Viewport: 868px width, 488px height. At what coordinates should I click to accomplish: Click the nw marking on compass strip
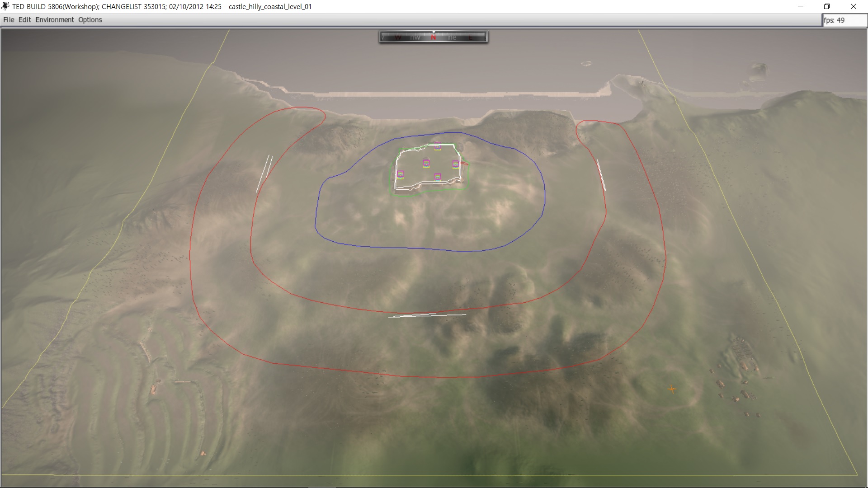coord(415,38)
